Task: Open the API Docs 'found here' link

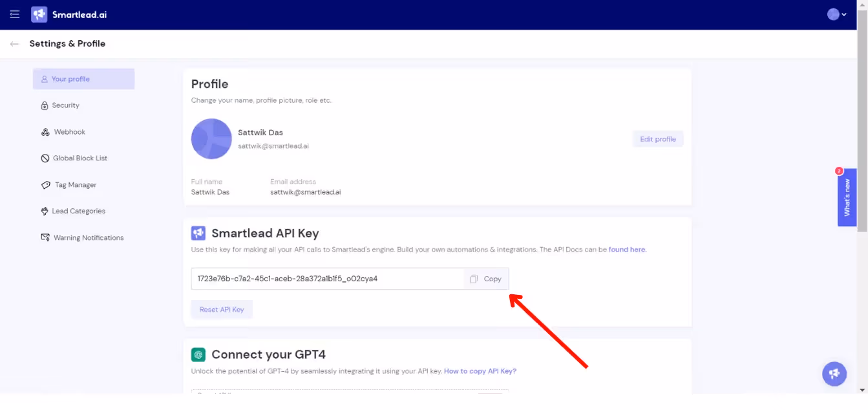Action: [x=628, y=249]
